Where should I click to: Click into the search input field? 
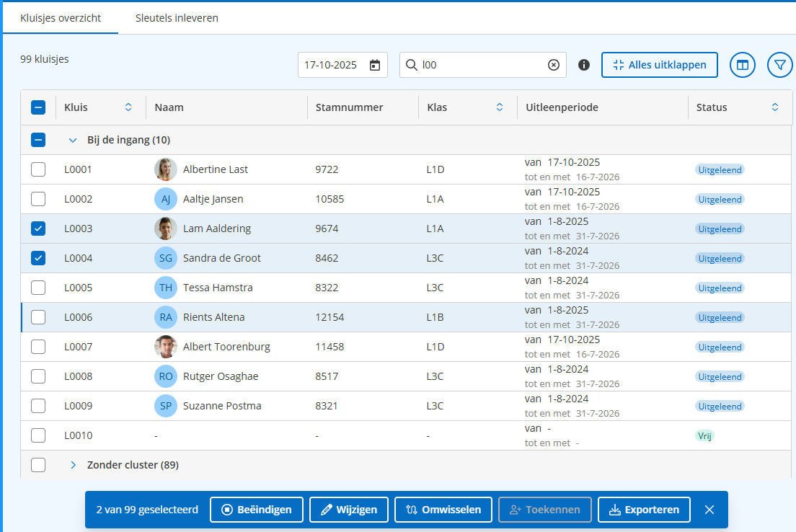point(479,65)
